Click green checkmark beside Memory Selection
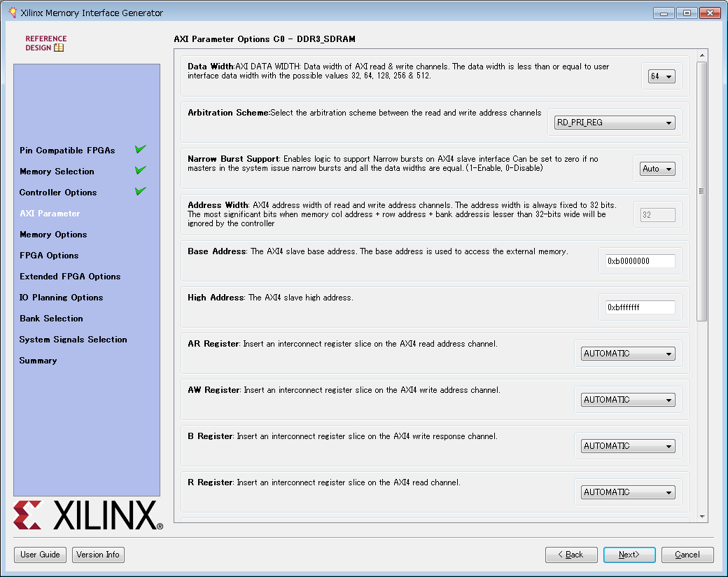 [141, 170]
